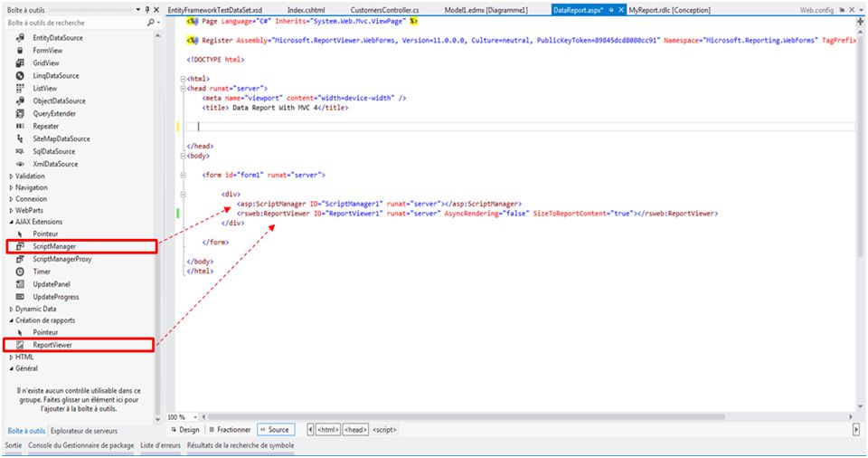Click the toolbox search input field
The width and height of the screenshot is (868, 458).
(72, 22)
